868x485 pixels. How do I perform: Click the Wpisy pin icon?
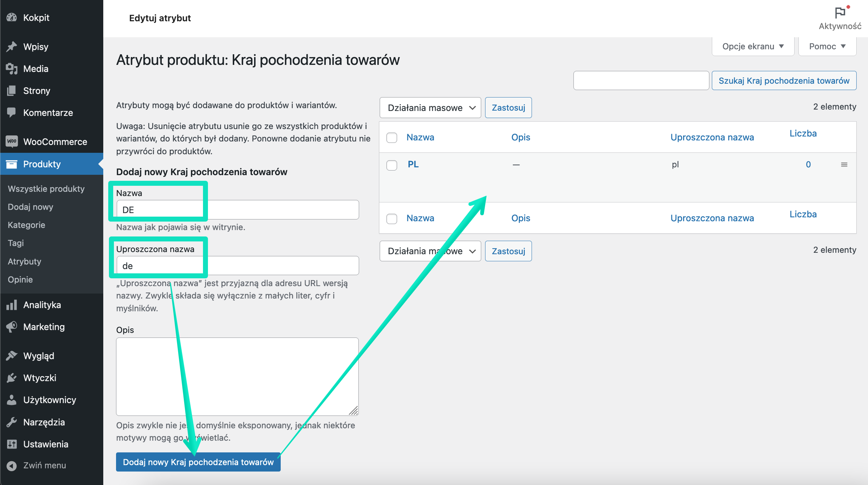12,46
